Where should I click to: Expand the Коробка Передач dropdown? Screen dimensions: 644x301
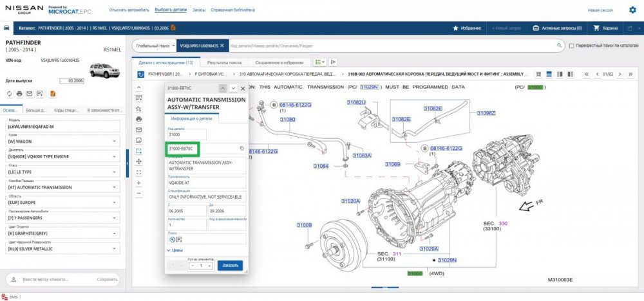[114, 187]
